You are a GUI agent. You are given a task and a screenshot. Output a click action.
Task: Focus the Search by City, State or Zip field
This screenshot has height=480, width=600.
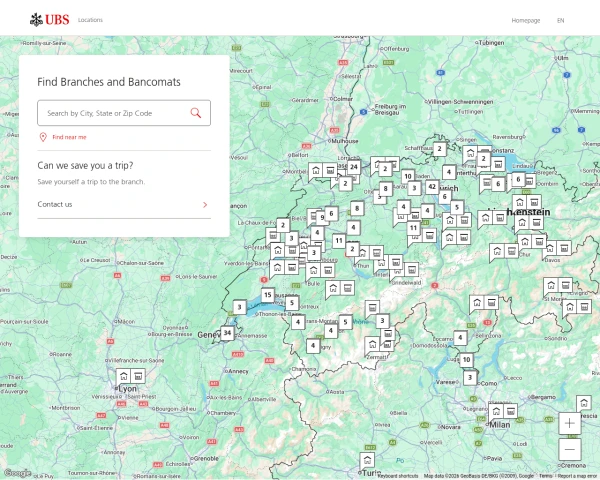(124, 113)
